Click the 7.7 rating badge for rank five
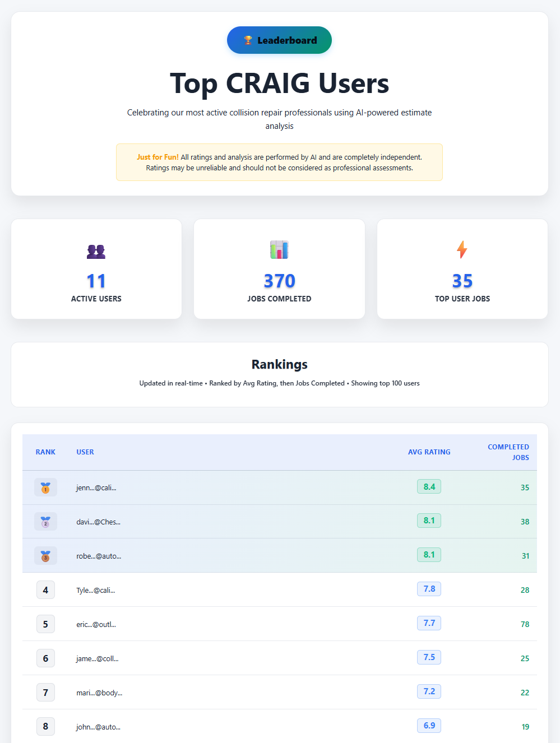This screenshot has height=743, width=560. [x=429, y=623]
